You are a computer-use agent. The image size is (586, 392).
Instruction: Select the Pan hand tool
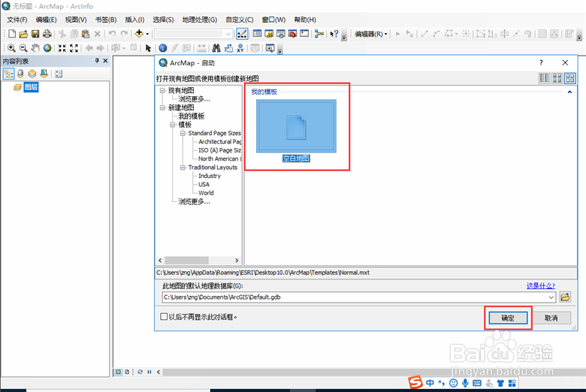pyautogui.click(x=35, y=48)
